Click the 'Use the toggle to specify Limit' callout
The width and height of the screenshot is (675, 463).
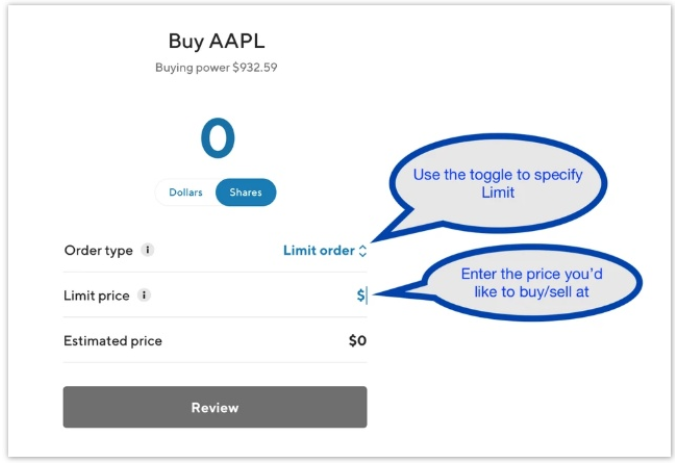[497, 182]
